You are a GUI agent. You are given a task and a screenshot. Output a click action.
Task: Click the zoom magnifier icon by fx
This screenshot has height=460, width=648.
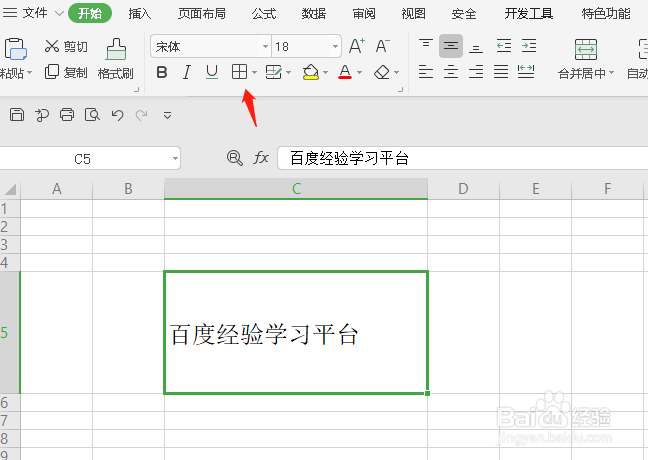(x=234, y=158)
